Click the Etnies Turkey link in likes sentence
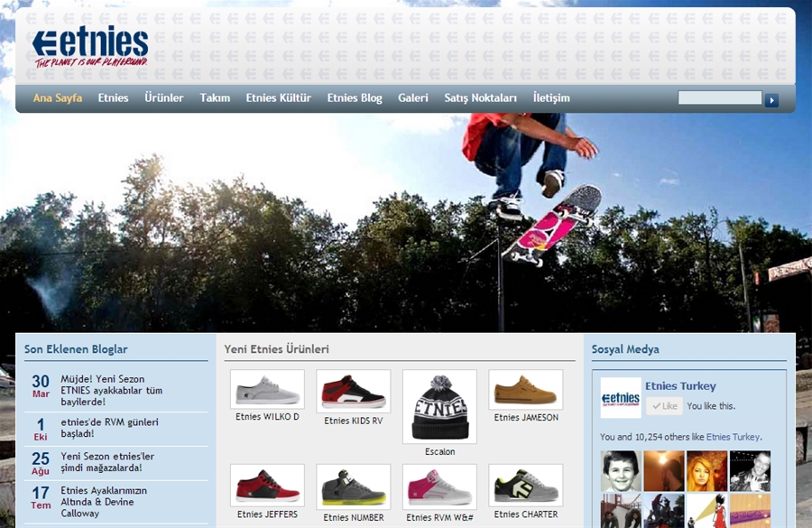Image resolution: width=812 pixels, height=528 pixels. (x=733, y=437)
